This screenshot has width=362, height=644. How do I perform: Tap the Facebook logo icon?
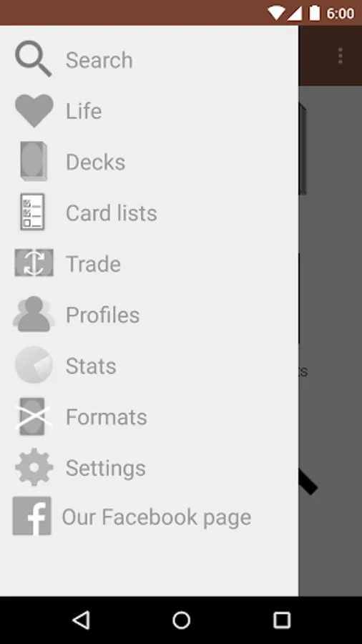32,516
